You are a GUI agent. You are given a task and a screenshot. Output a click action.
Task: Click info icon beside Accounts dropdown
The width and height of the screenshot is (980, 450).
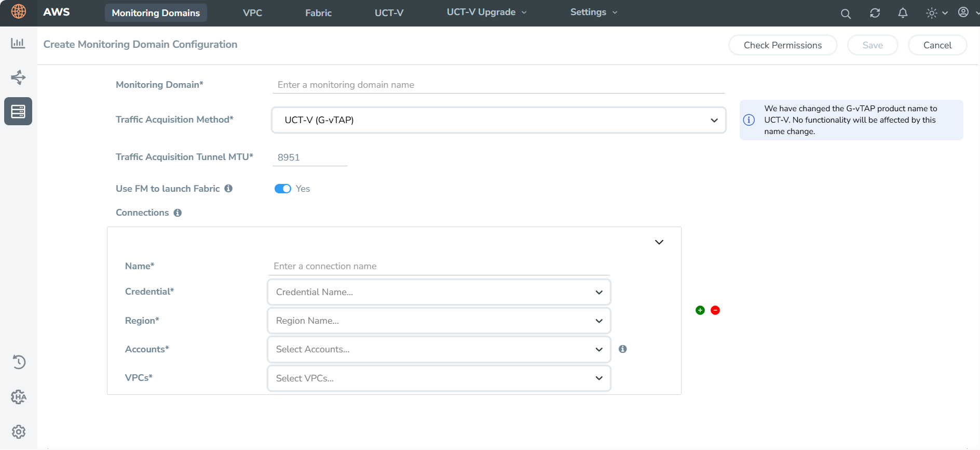[x=622, y=349]
